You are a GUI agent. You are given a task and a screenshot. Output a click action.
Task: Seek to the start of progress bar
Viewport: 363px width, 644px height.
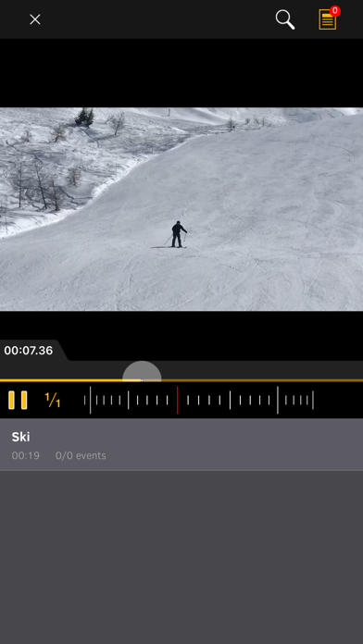click(2, 380)
